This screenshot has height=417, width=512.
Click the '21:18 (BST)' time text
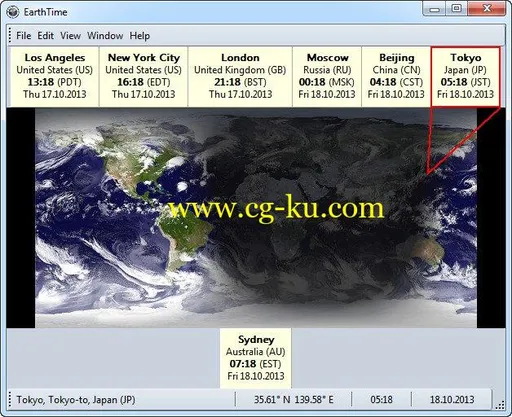(240, 82)
